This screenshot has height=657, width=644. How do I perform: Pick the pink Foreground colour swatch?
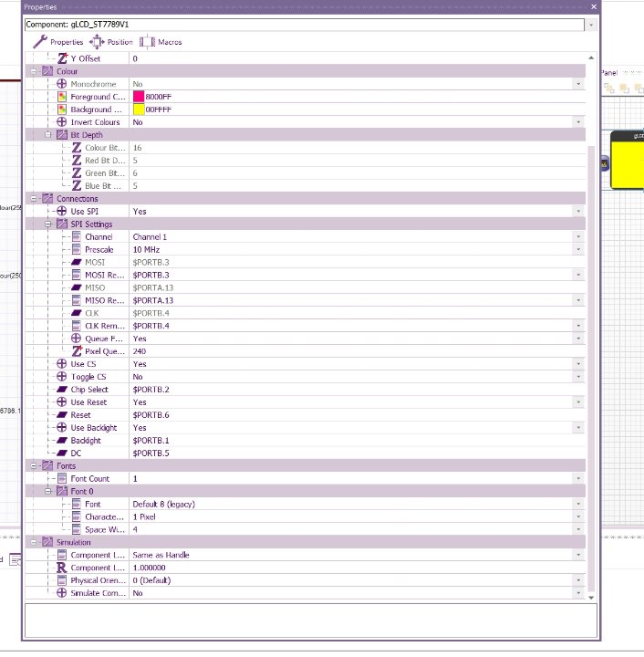(139, 97)
